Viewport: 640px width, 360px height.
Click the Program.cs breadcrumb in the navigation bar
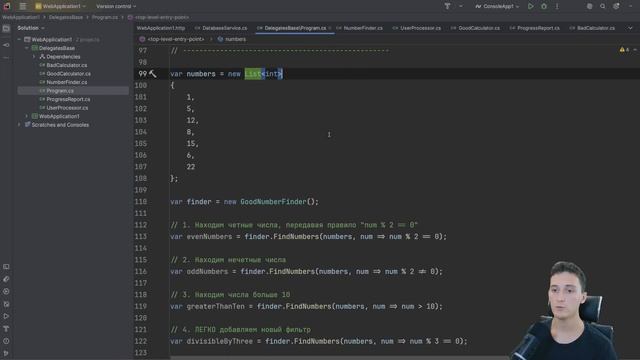(105, 17)
